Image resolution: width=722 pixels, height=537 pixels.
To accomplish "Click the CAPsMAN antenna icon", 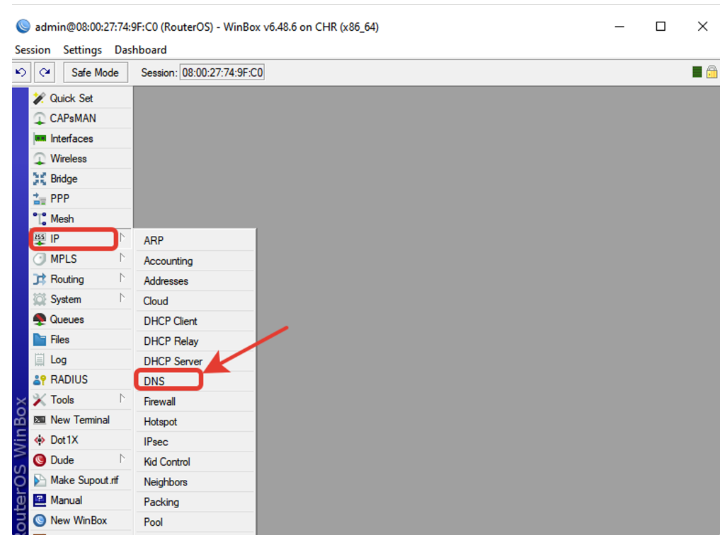I will click(40, 118).
